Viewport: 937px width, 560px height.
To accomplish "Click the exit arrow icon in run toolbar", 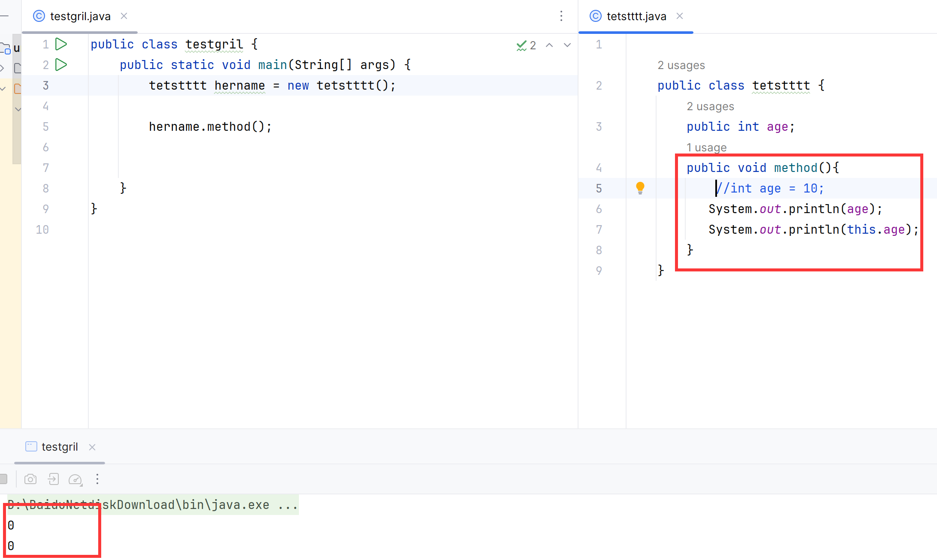I will 53,479.
